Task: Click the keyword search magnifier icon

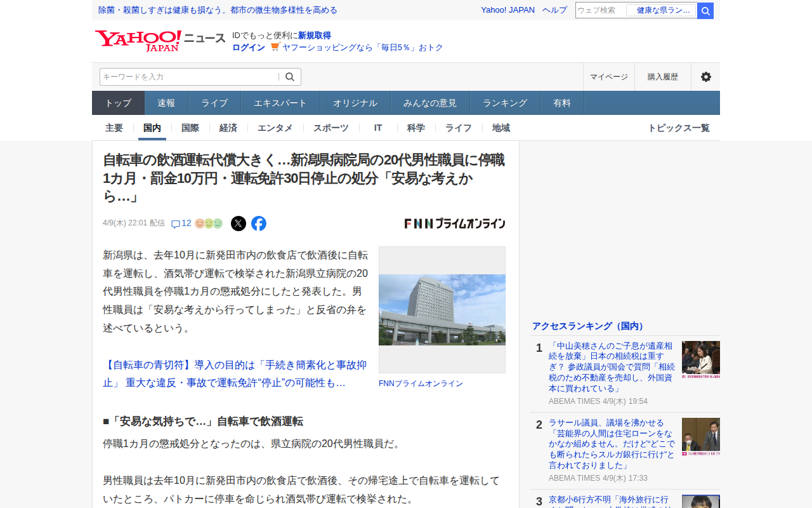Action: pyautogui.click(x=290, y=77)
